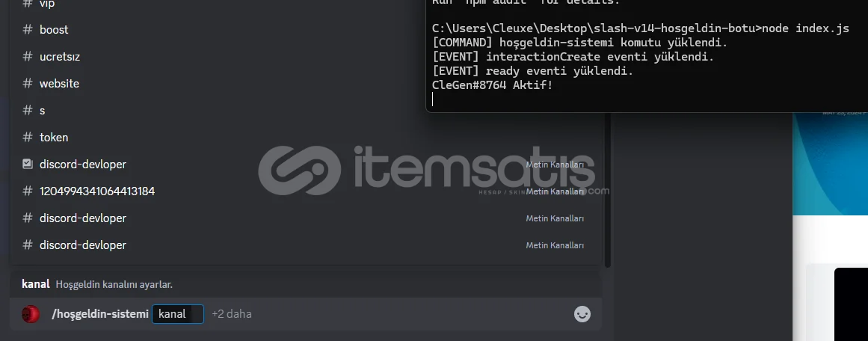Select channel 1204994341064413184
This screenshot has width=868, height=341.
pyautogui.click(x=305, y=191)
